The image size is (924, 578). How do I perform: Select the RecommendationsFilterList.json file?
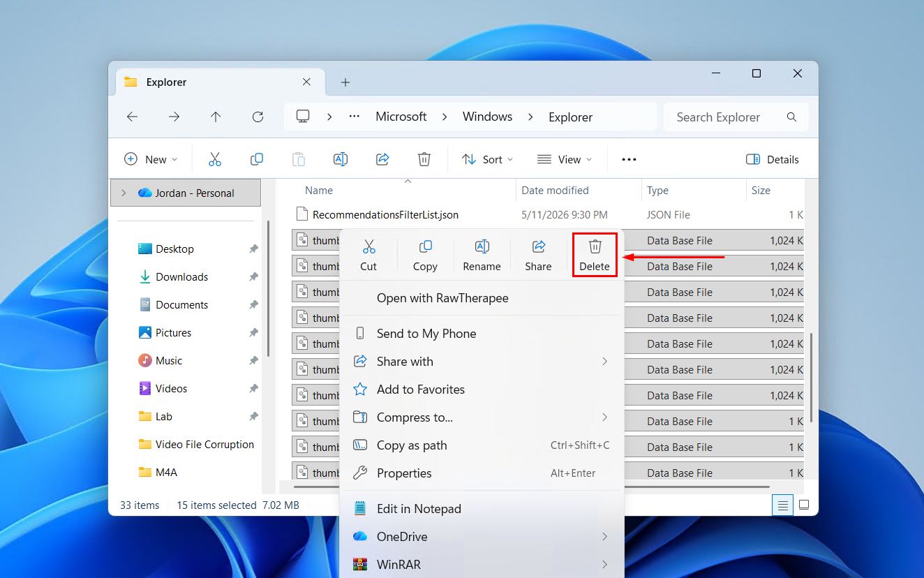point(385,215)
